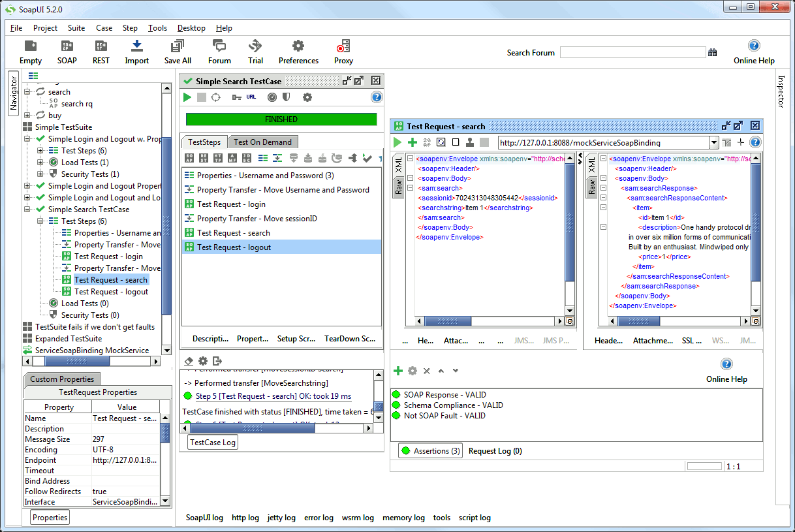Focus the Search Forum input field

632,53
